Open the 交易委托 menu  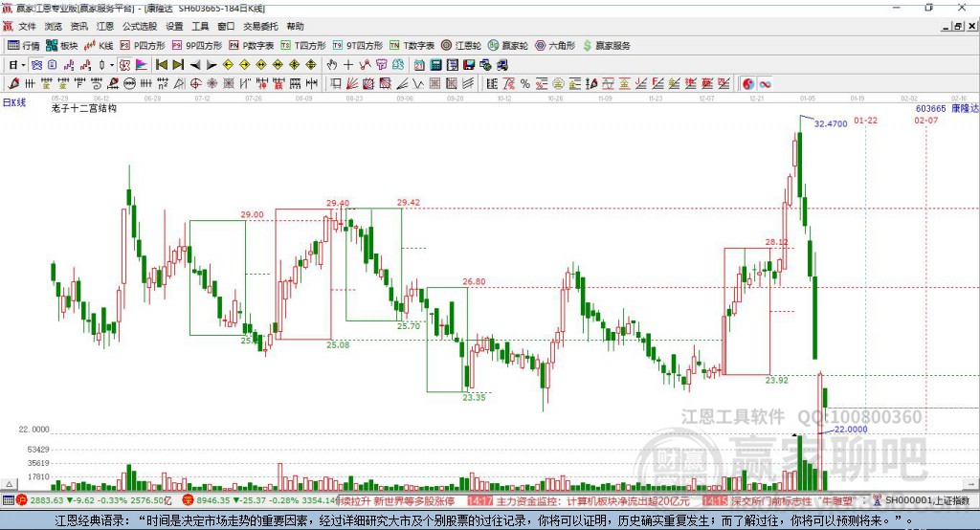[260, 26]
